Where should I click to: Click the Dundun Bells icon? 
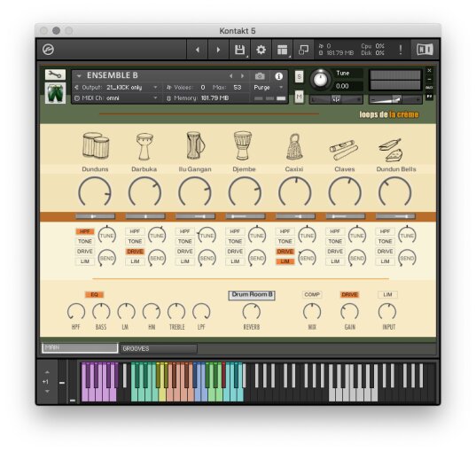coord(391,150)
